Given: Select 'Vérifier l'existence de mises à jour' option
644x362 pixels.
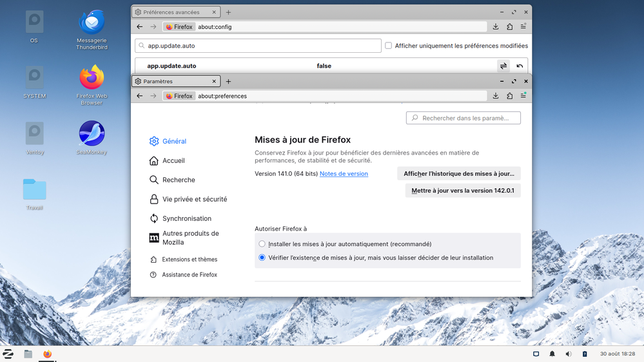Looking at the screenshot, I should pyautogui.click(x=262, y=258).
